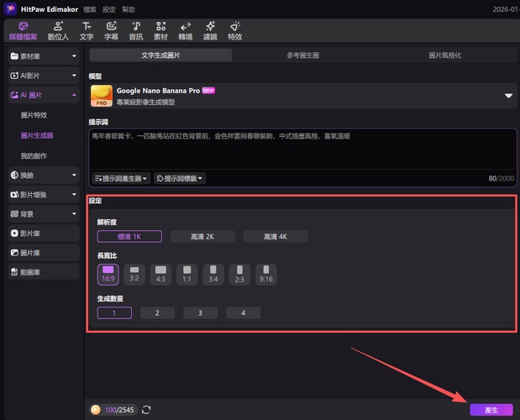Open the 提示詞產生器 prompt generator dropdown
Screen dimensions: 520x420
[x=121, y=178]
